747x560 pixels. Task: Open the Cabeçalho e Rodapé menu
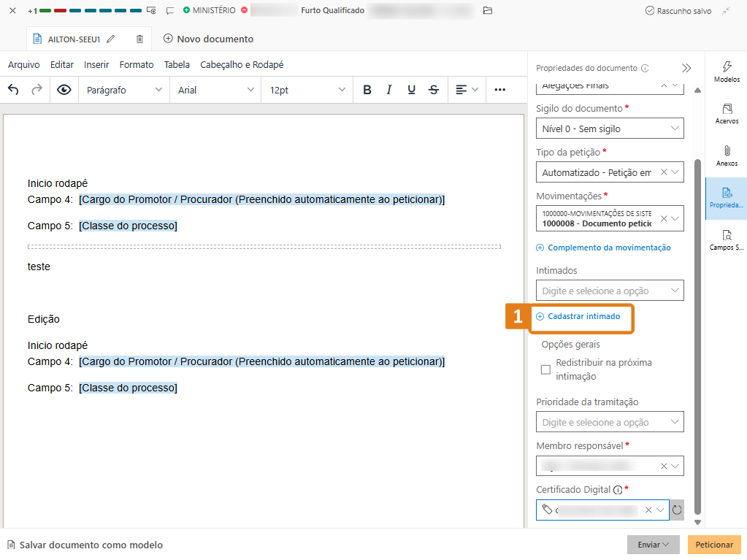(x=242, y=64)
